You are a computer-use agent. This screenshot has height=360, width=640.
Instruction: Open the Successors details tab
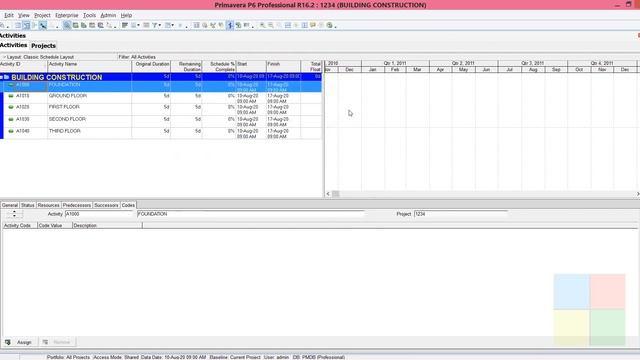pos(106,205)
